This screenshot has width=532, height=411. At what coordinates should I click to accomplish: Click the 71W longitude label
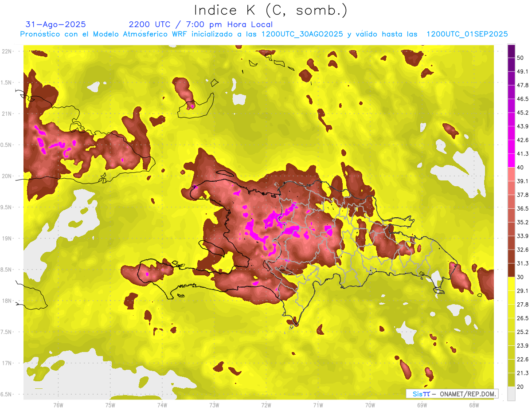pyautogui.click(x=317, y=405)
